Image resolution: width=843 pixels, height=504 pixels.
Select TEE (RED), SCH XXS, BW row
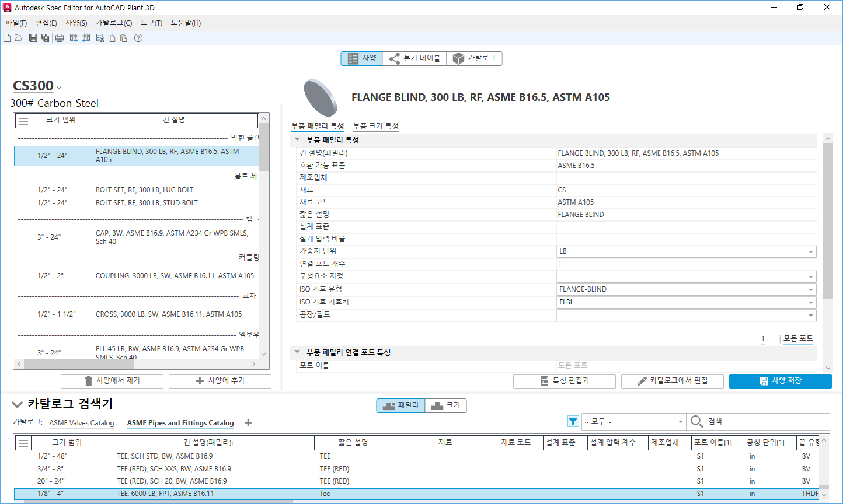click(416, 469)
